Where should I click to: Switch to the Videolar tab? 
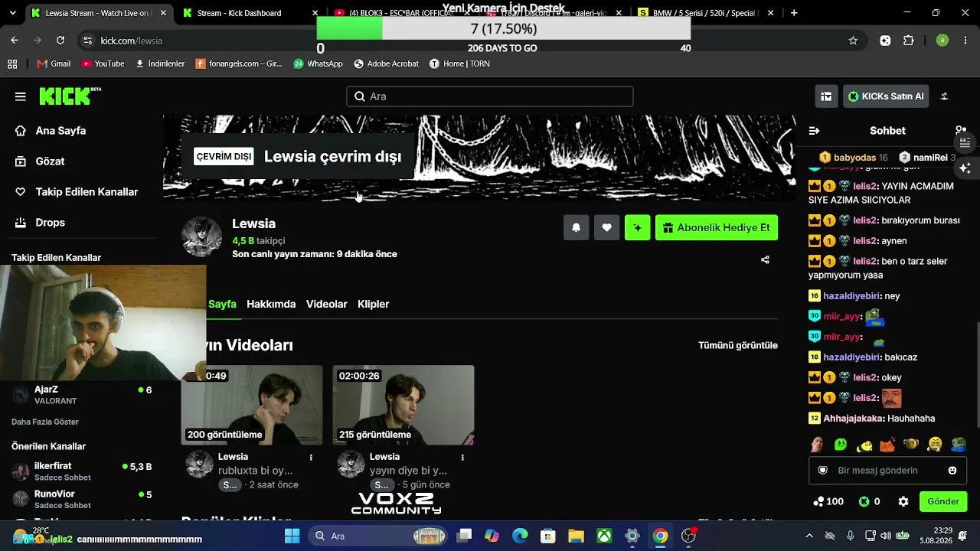(327, 304)
